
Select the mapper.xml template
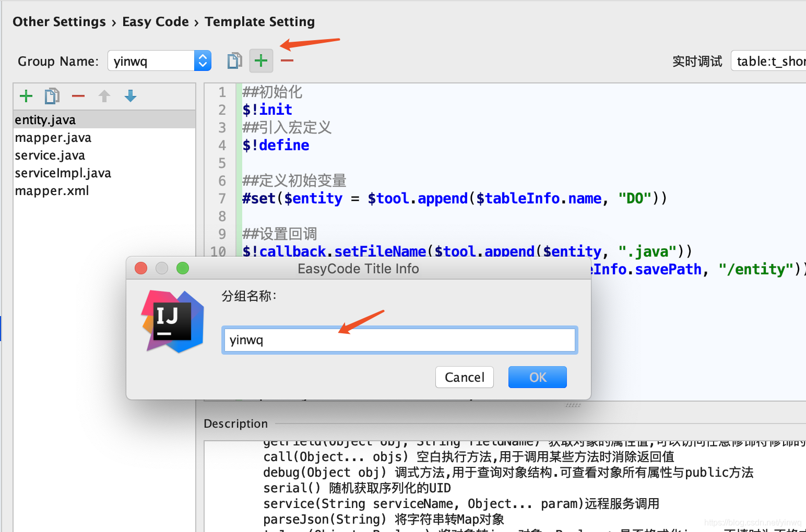52,190
